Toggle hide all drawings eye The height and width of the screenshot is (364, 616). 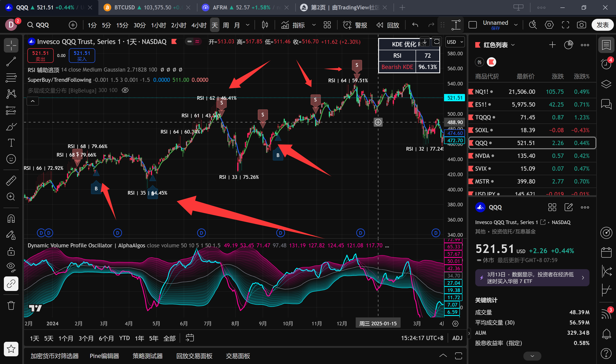(x=11, y=267)
